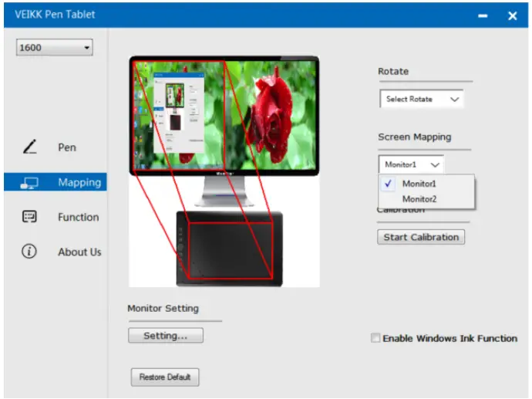This screenshot has height=399, width=532.
Task: Click the monitor preview image
Action: point(224,116)
